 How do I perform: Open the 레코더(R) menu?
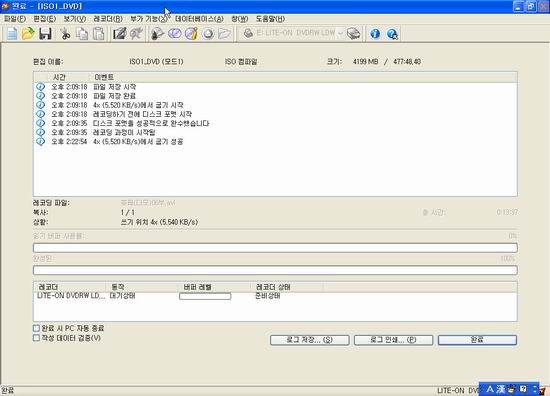coord(108,19)
